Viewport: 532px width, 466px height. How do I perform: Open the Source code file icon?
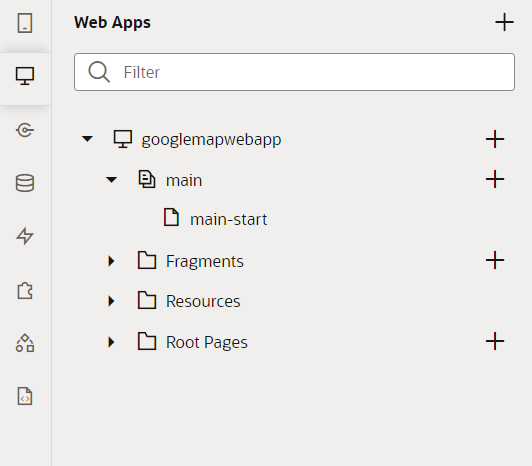(x=25, y=396)
